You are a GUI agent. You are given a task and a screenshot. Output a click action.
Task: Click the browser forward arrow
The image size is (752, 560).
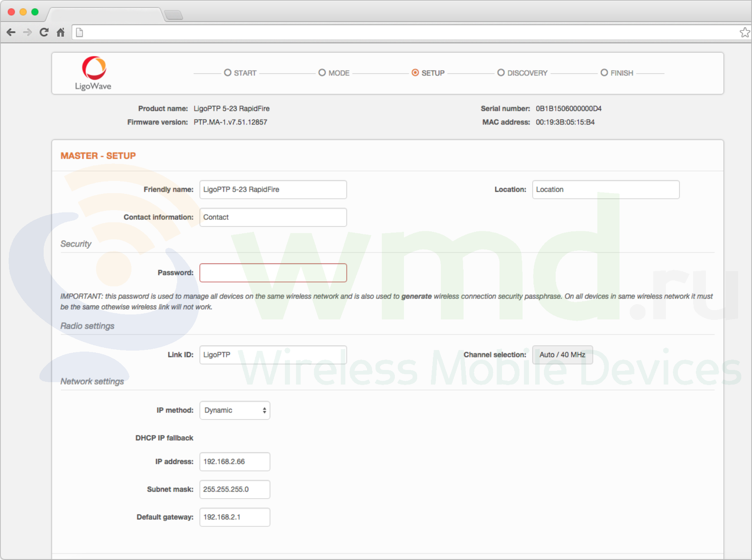pyautogui.click(x=27, y=32)
